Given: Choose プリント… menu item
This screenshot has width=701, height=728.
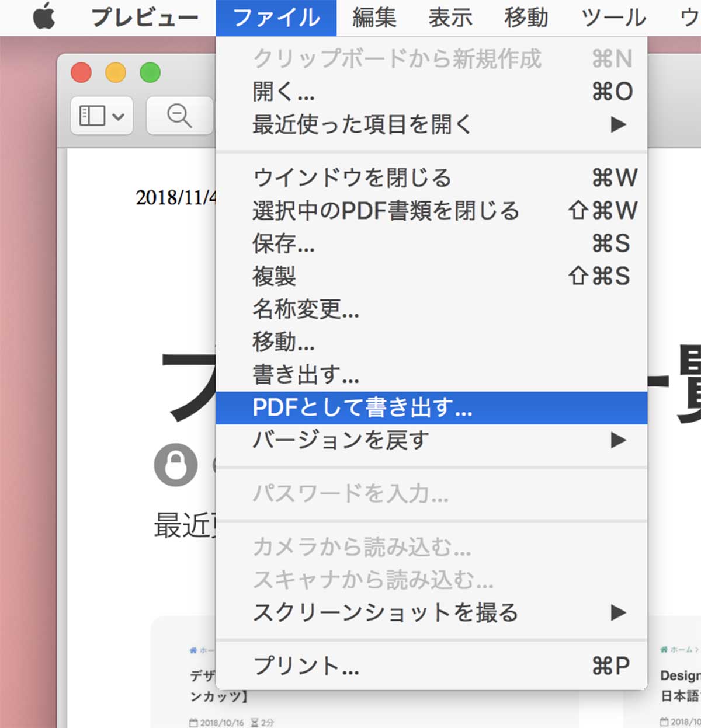Looking at the screenshot, I should 432,666.
